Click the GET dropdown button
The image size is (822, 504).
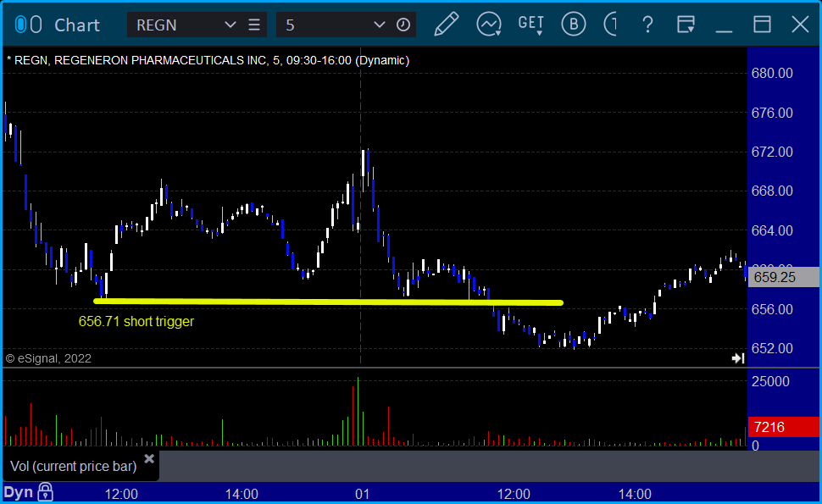point(531,25)
